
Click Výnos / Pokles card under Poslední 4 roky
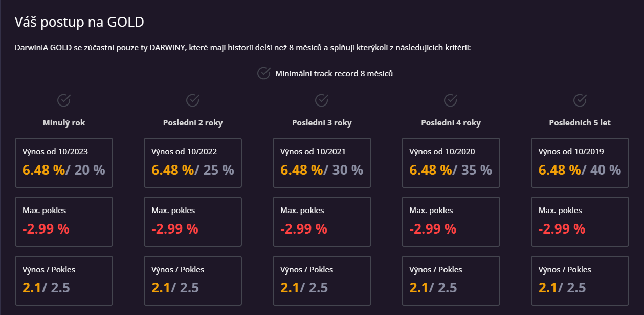point(451,280)
